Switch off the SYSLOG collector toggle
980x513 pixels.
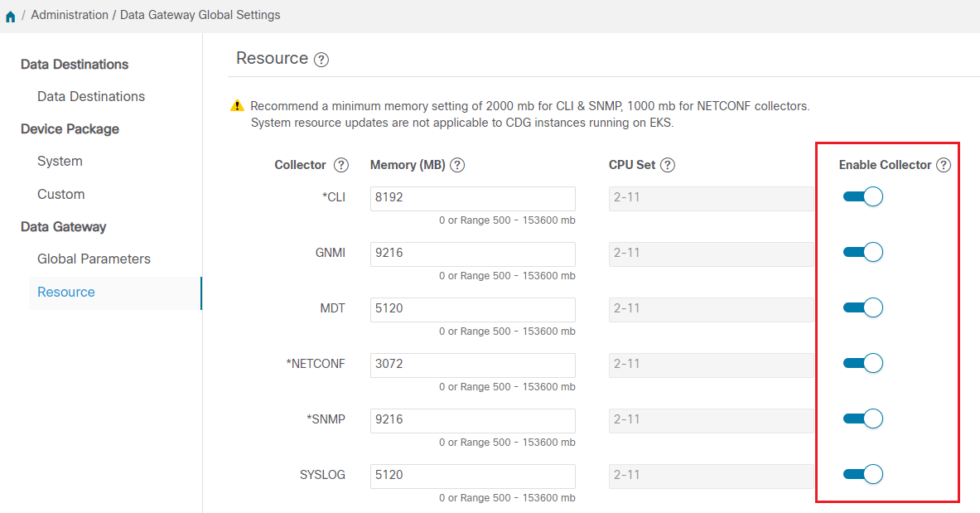[x=862, y=474]
